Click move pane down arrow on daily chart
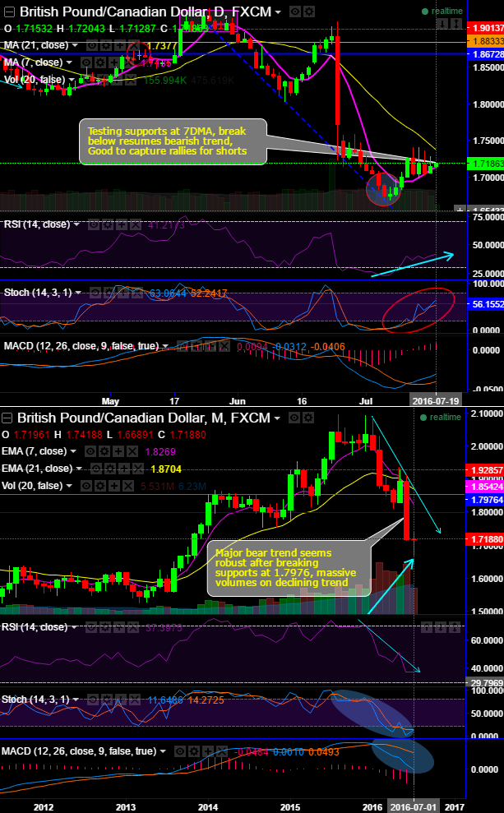This screenshot has height=813, width=504. point(442,23)
